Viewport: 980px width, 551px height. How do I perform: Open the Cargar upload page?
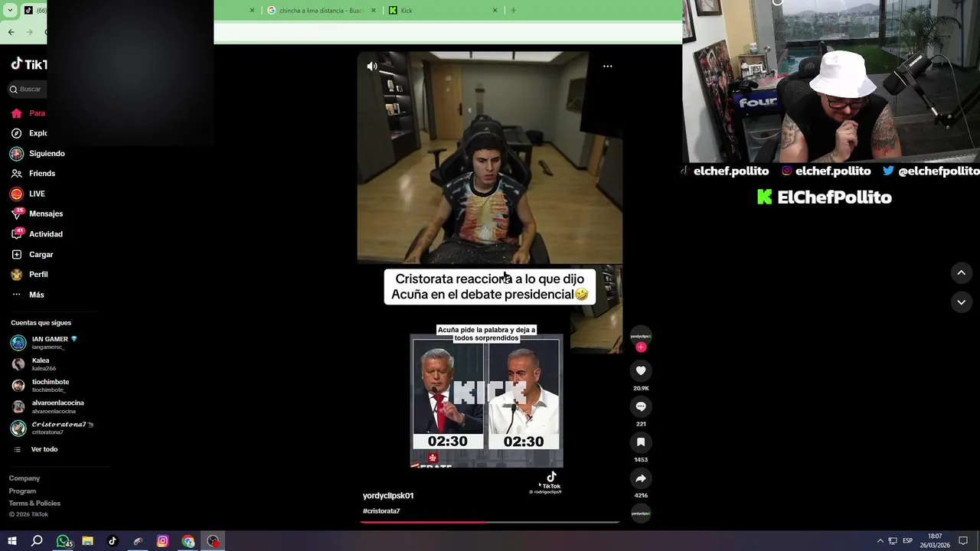(32, 255)
